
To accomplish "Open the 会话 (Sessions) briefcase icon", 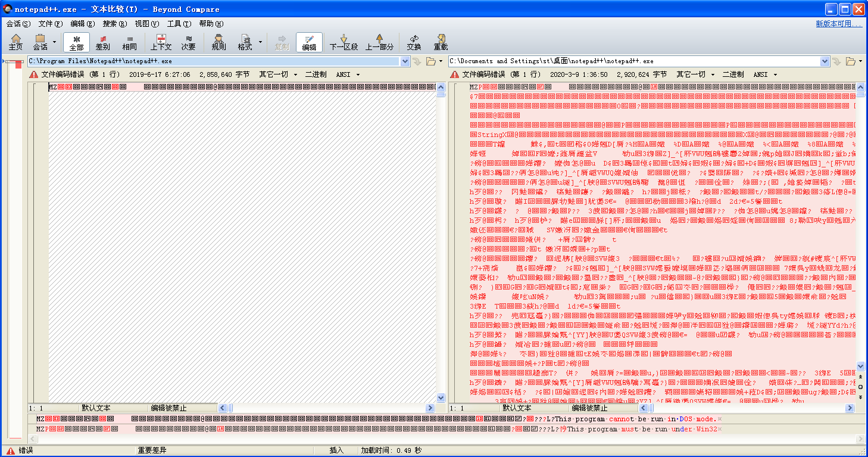I will [x=40, y=42].
